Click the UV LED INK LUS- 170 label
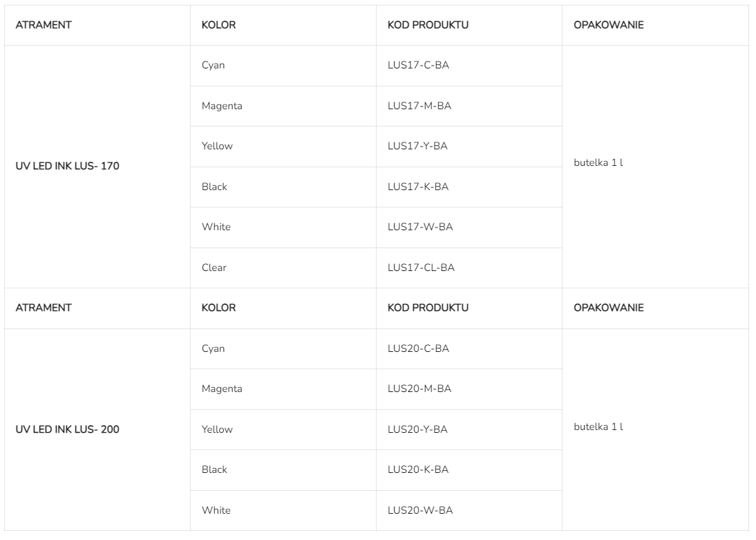 click(67, 167)
